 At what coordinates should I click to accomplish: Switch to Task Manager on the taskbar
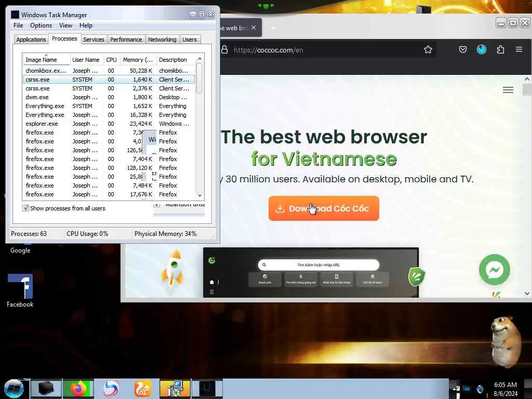click(x=207, y=389)
